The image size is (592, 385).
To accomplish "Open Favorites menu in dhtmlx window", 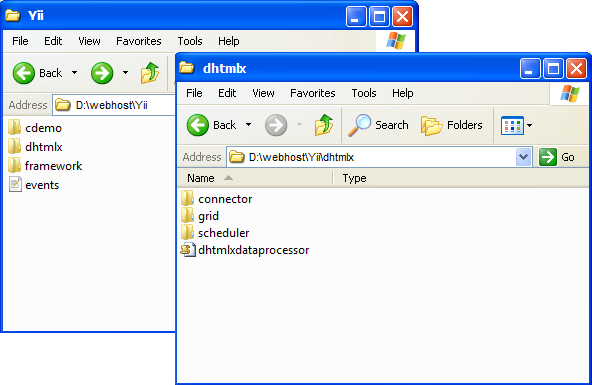I will tap(313, 93).
